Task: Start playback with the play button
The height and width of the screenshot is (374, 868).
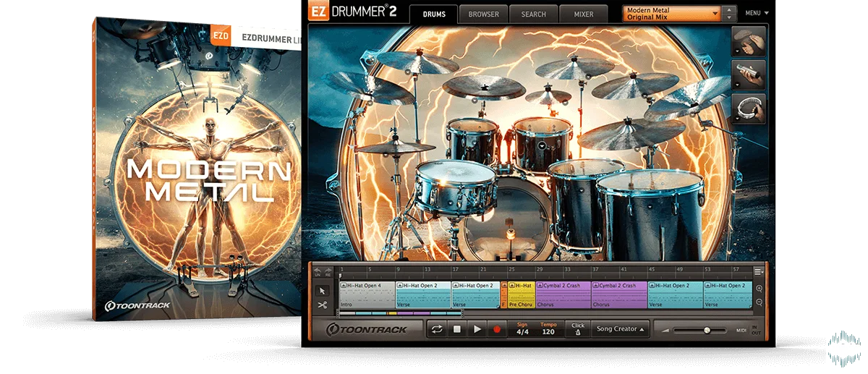Action: pyautogui.click(x=477, y=329)
